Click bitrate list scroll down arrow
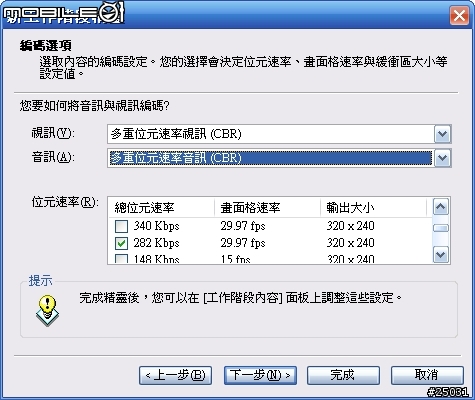The height and width of the screenshot is (400, 475). click(x=441, y=255)
